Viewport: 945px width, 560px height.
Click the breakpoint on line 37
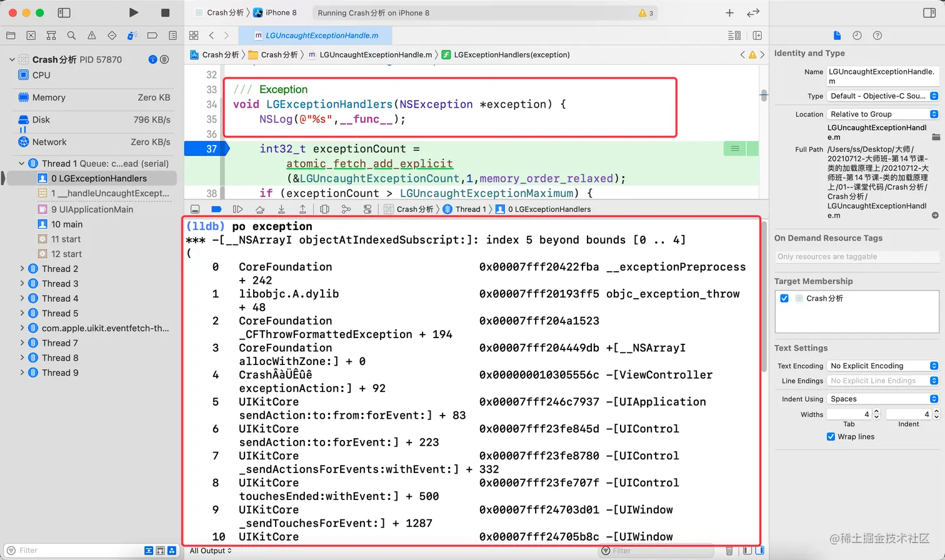207,149
